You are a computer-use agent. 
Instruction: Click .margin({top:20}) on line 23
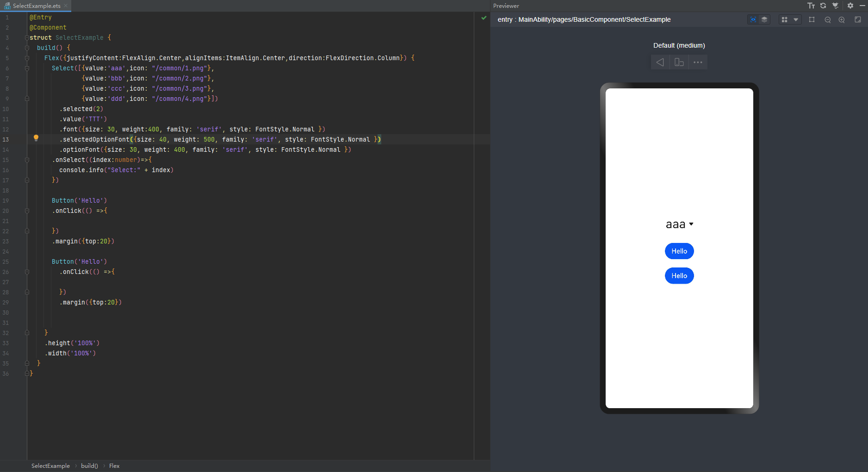pyautogui.click(x=83, y=241)
